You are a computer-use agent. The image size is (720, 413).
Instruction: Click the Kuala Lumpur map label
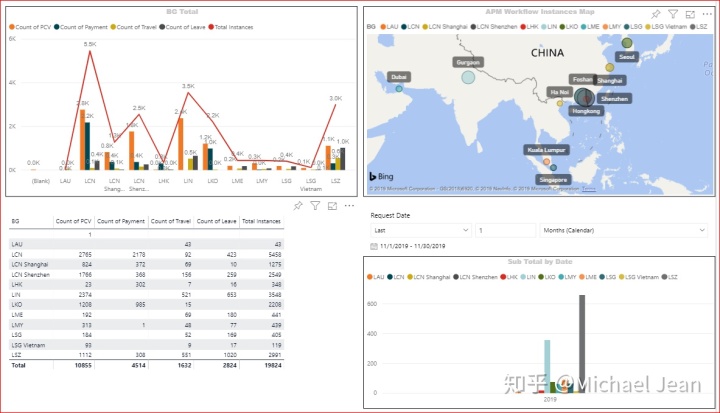(x=546, y=150)
